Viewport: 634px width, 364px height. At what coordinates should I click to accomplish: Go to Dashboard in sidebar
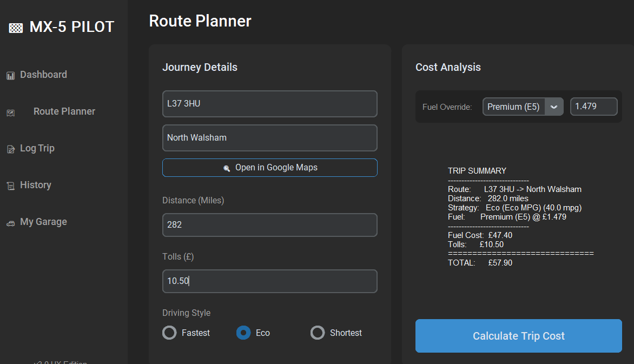tap(43, 75)
